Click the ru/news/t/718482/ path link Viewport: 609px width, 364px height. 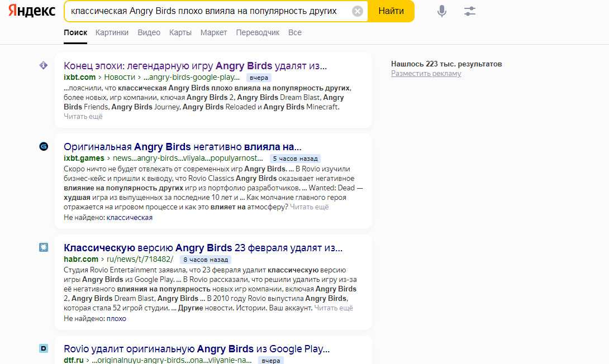140,259
